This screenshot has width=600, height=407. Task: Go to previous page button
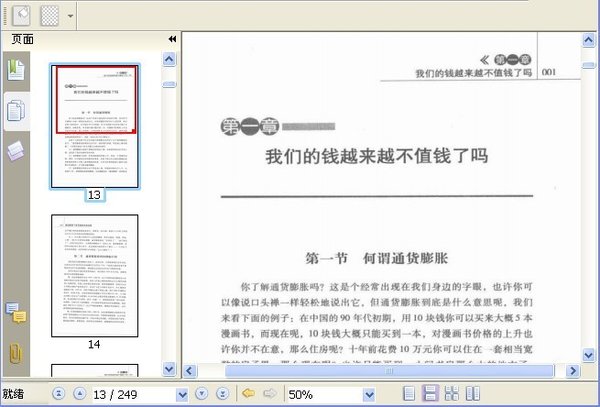click(x=80, y=393)
